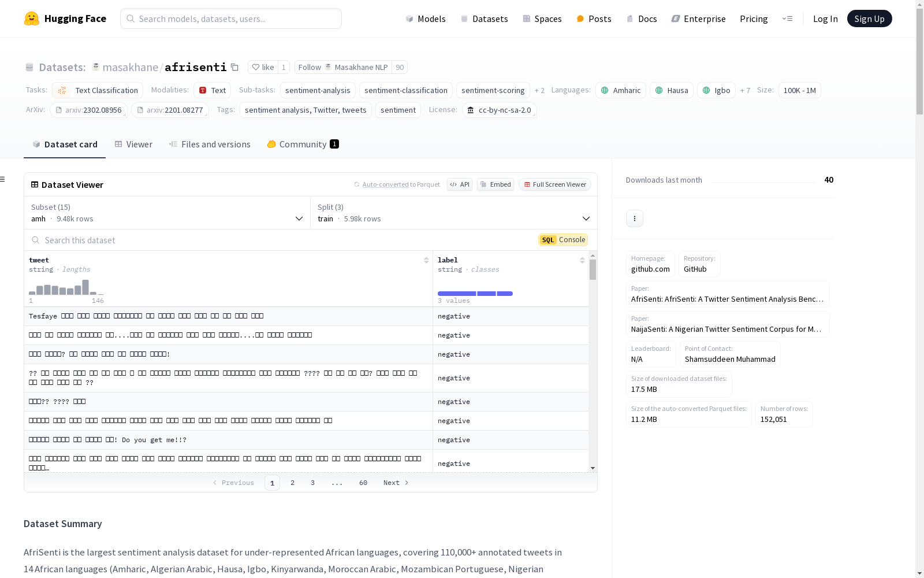Expand the +7 more languages
Screen dimensions: 924x578
(745, 91)
